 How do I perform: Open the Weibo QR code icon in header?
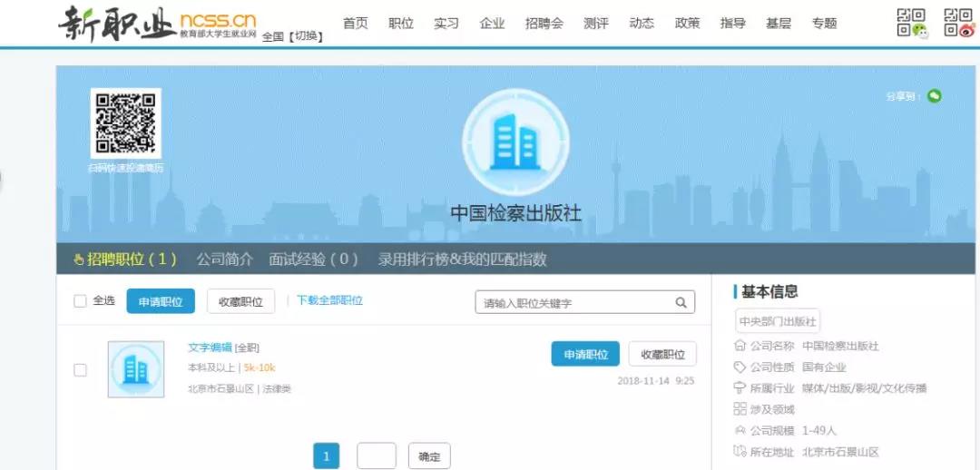(959, 23)
